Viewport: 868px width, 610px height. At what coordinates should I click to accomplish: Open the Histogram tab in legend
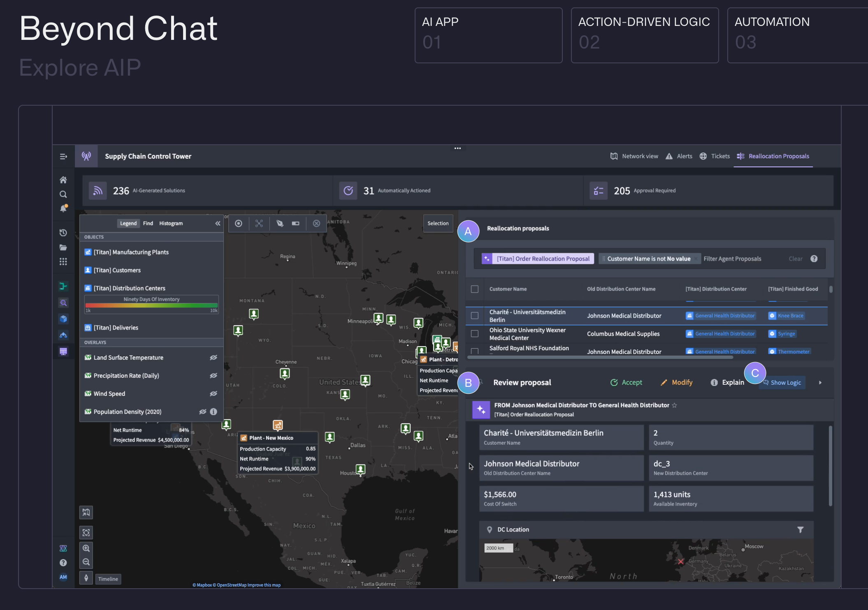[x=171, y=223]
